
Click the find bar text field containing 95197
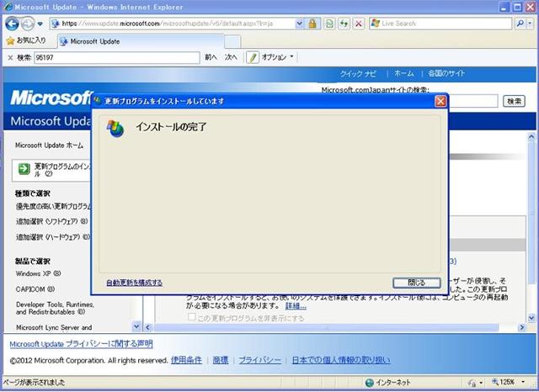(117, 58)
